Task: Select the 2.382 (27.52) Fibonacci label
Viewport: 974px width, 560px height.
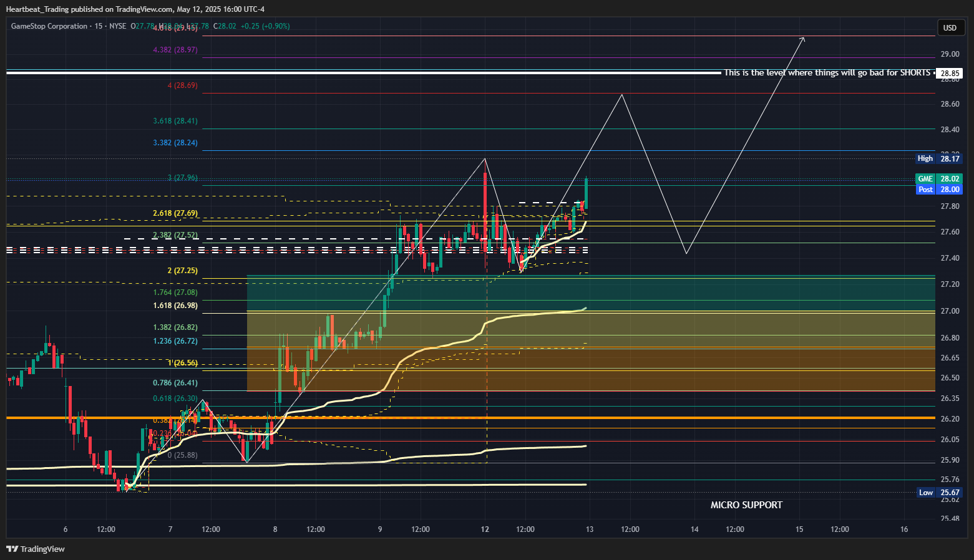Action: coord(175,235)
